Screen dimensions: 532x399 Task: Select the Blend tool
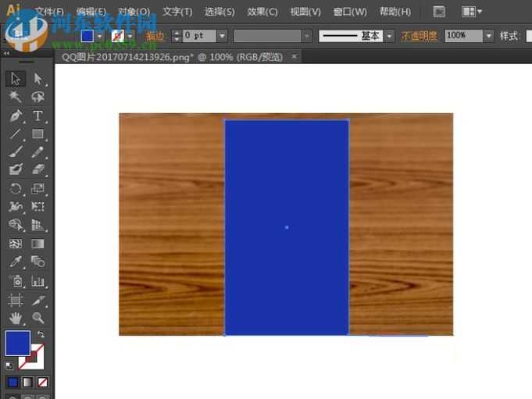click(37, 262)
